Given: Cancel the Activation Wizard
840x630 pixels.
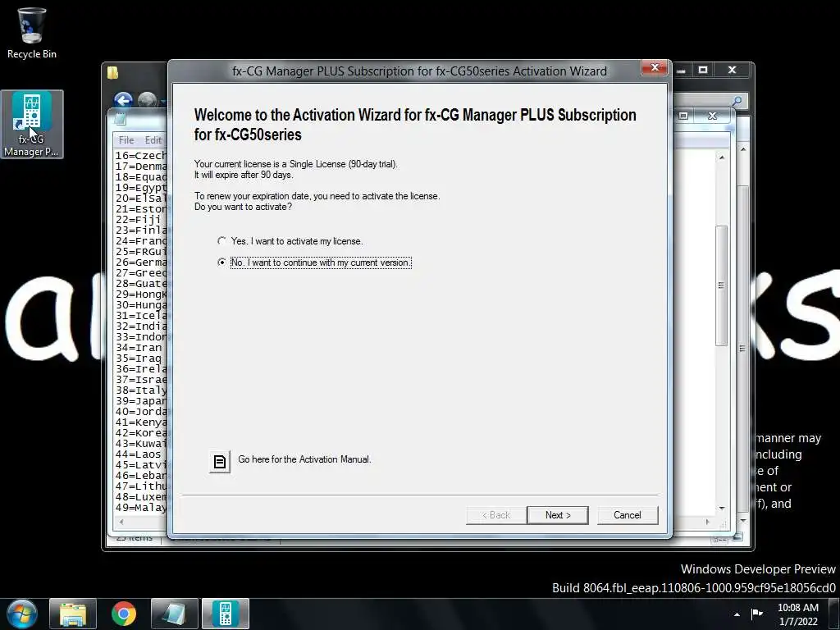Looking at the screenshot, I should tap(628, 515).
